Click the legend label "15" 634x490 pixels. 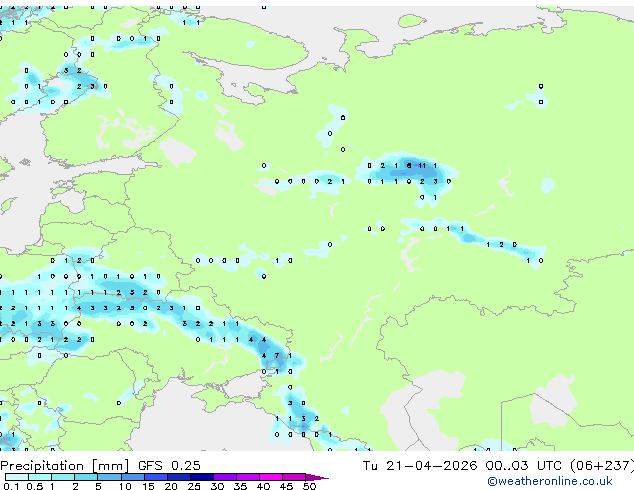point(148,486)
